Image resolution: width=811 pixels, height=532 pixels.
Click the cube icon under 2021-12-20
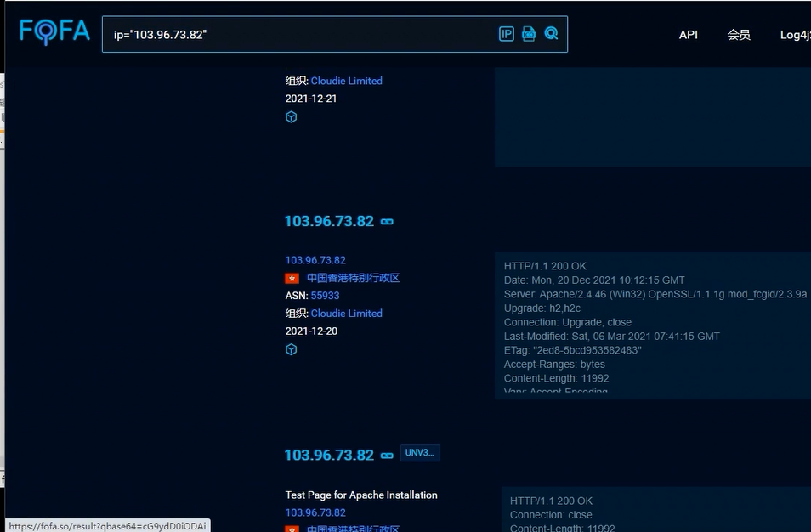click(292, 349)
